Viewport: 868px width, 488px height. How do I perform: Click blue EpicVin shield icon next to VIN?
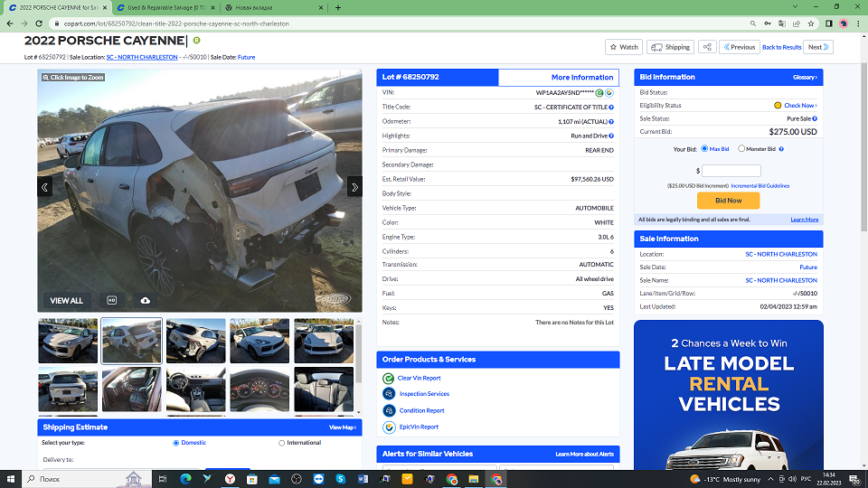click(609, 93)
